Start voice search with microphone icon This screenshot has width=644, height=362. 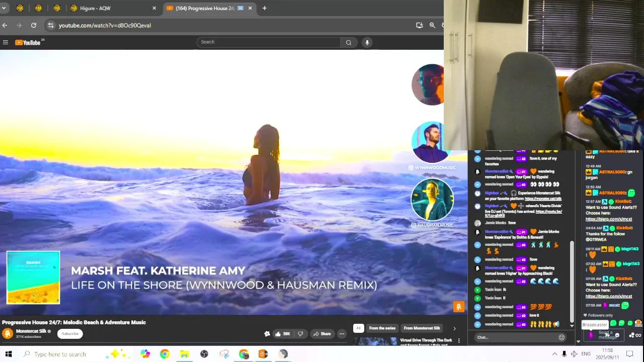(x=367, y=43)
